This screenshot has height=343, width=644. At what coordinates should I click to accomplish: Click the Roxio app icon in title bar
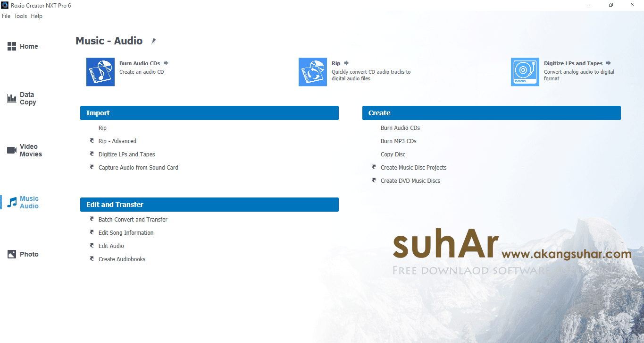pos(5,5)
